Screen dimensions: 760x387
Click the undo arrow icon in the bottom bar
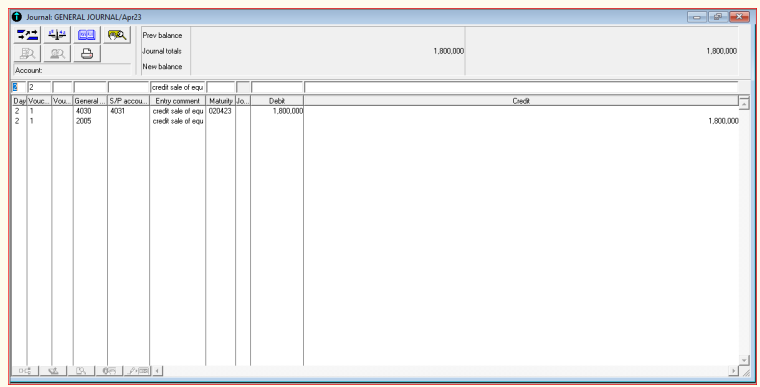click(110, 371)
